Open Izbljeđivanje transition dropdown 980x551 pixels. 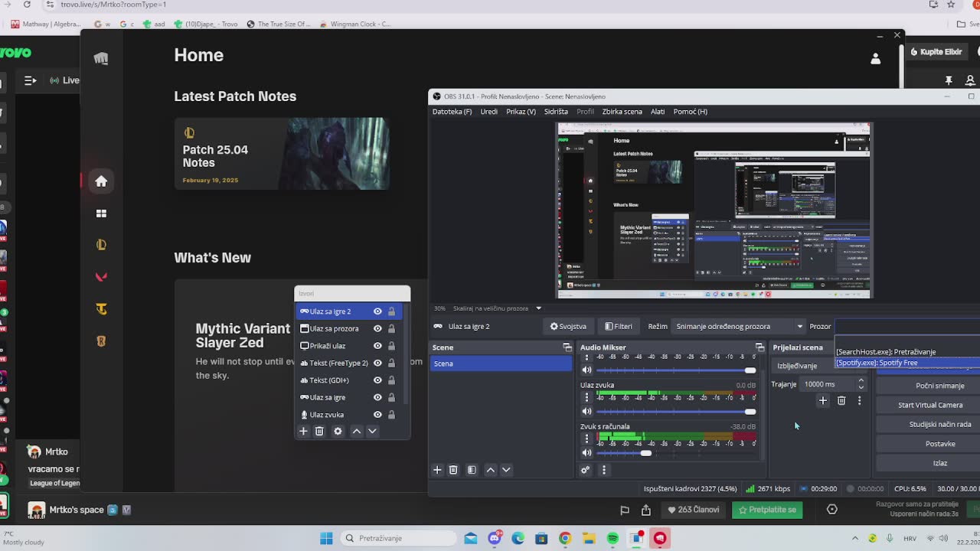pyautogui.click(x=802, y=366)
